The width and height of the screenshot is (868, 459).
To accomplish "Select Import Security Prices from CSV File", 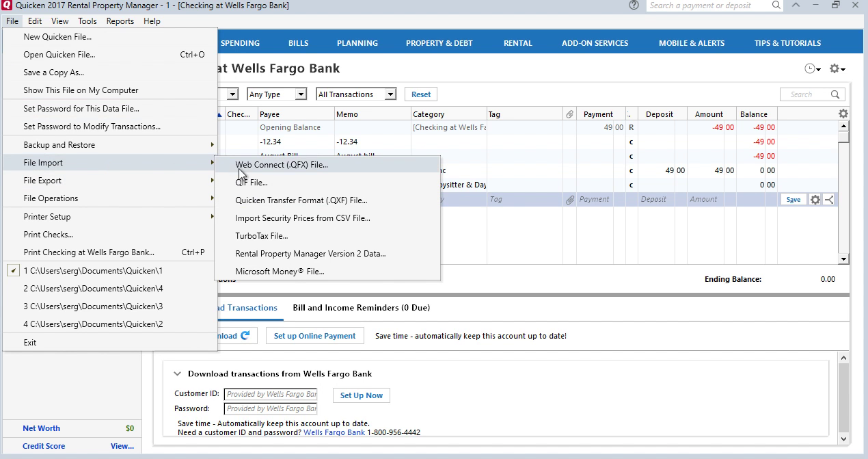I will click(327, 218).
